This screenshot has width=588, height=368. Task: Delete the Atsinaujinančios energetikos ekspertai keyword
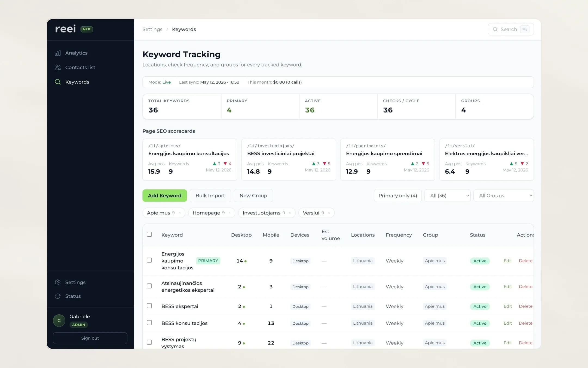[526, 287]
